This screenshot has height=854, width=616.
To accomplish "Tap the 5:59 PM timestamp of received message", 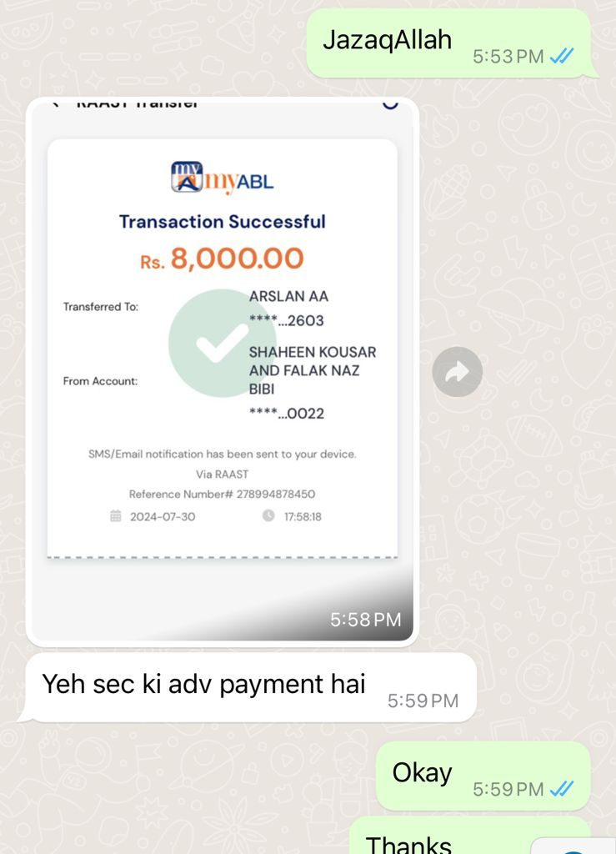I will [423, 701].
